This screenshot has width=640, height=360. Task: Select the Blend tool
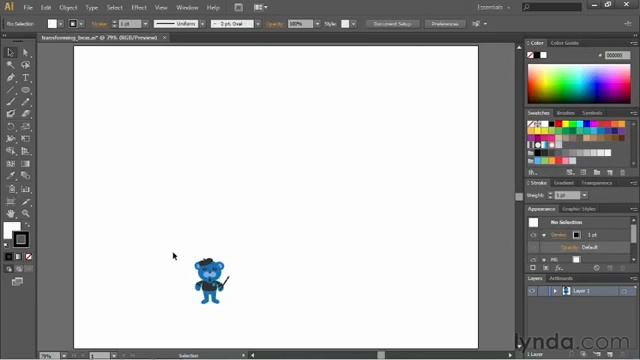coord(25,176)
